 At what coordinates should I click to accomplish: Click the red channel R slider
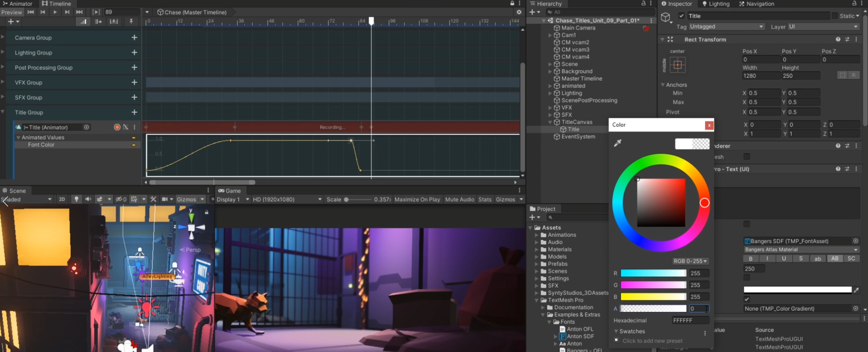(x=653, y=273)
